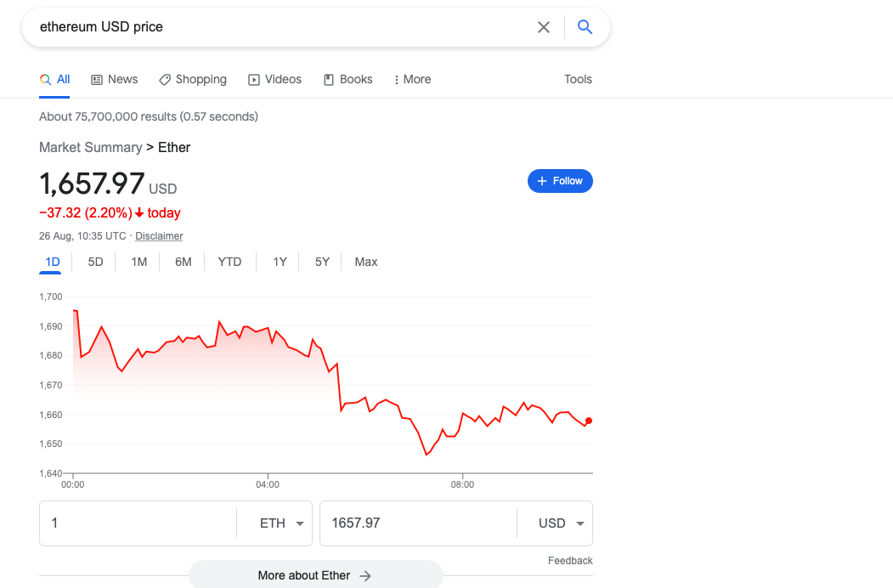
Task: Clear the search box using the X icon
Action: coord(544,26)
